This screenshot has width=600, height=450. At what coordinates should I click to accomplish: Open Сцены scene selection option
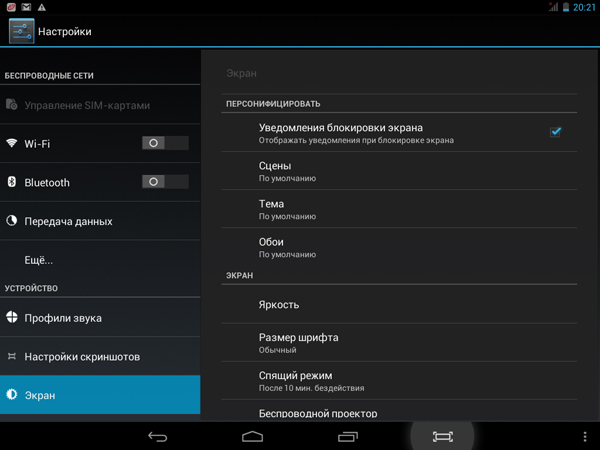398,171
